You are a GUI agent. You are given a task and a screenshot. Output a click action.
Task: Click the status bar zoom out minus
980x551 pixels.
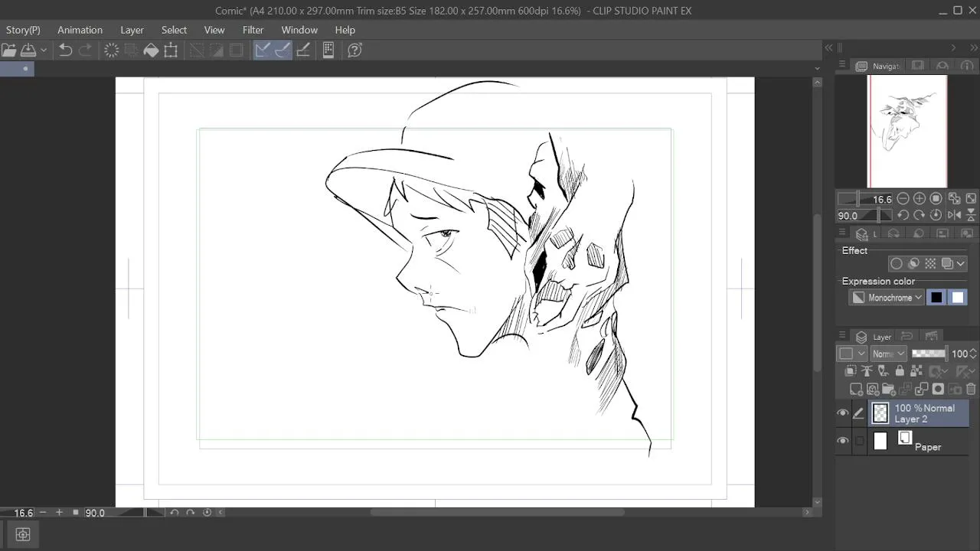[43, 513]
